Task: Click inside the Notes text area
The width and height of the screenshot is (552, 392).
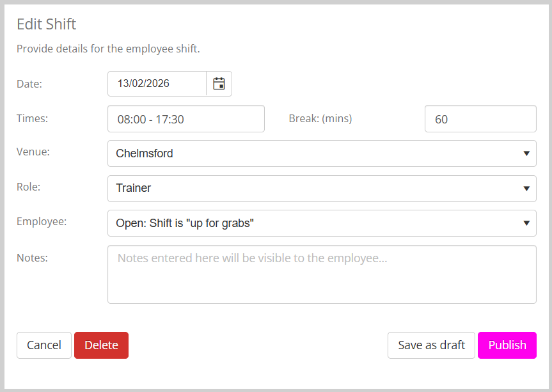Action: [321, 274]
